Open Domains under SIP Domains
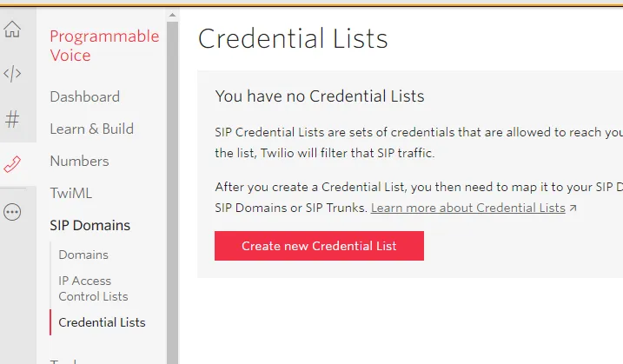The height and width of the screenshot is (364, 623). click(x=83, y=255)
